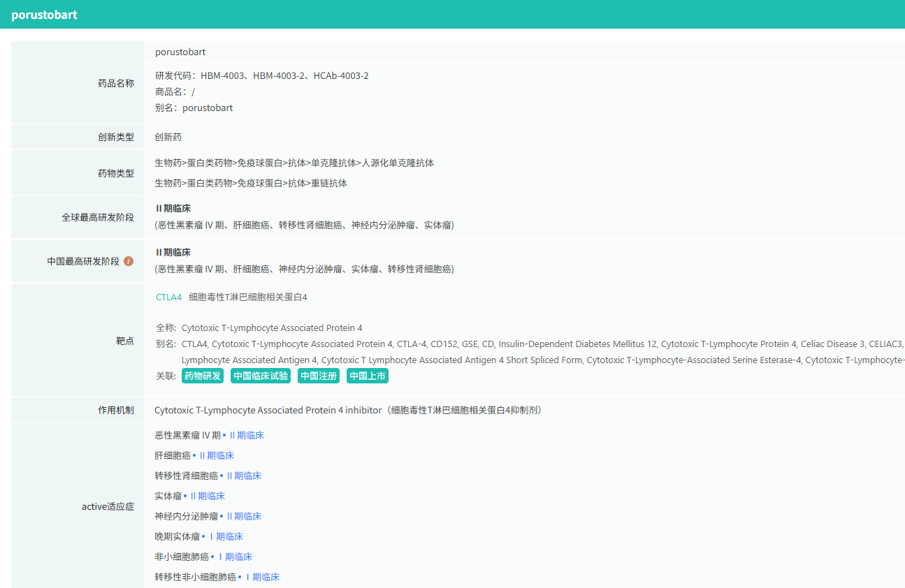This screenshot has height=588, width=905.
Task: Open II期临床 link for 转移性肾细胞癌 indication
Action: point(243,476)
